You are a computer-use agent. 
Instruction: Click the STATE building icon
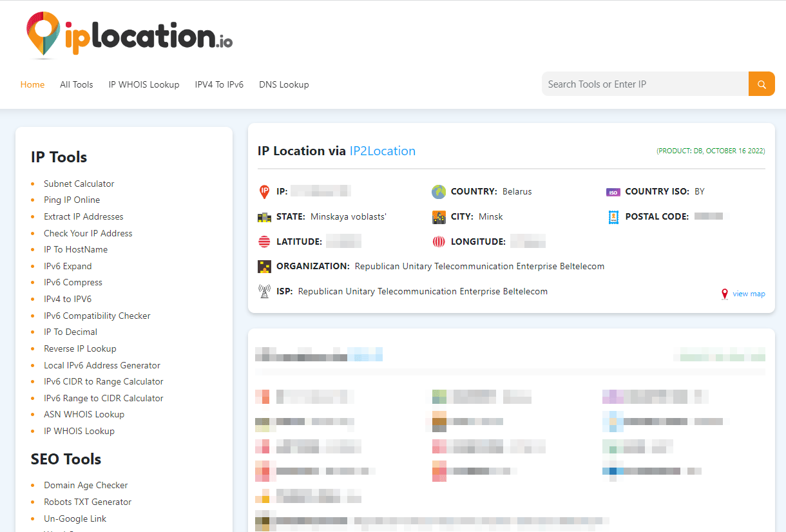pyautogui.click(x=264, y=217)
